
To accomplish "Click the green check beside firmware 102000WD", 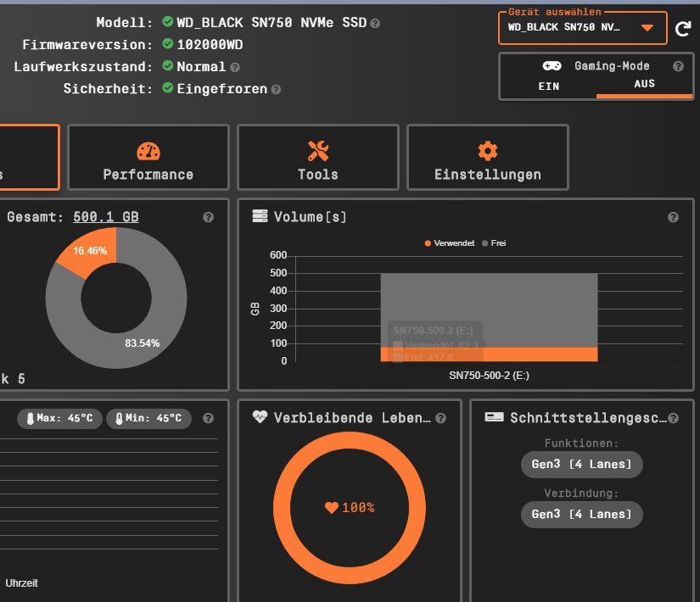I will (168, 43).
